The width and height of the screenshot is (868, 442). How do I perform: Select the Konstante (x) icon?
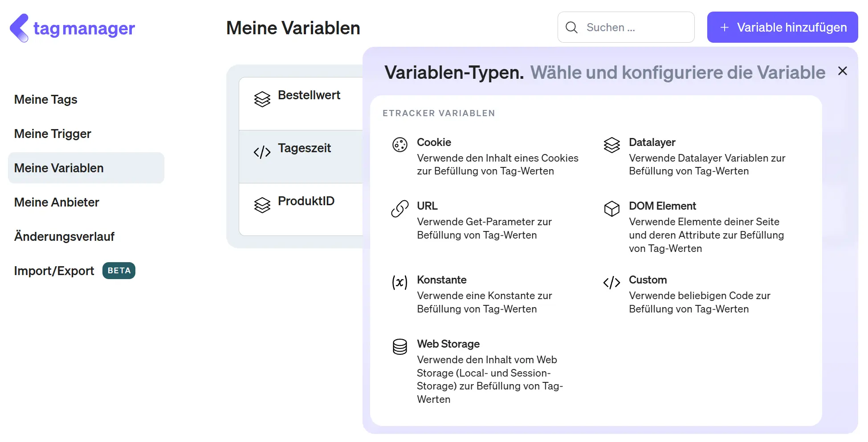click(x=400, y=282)
